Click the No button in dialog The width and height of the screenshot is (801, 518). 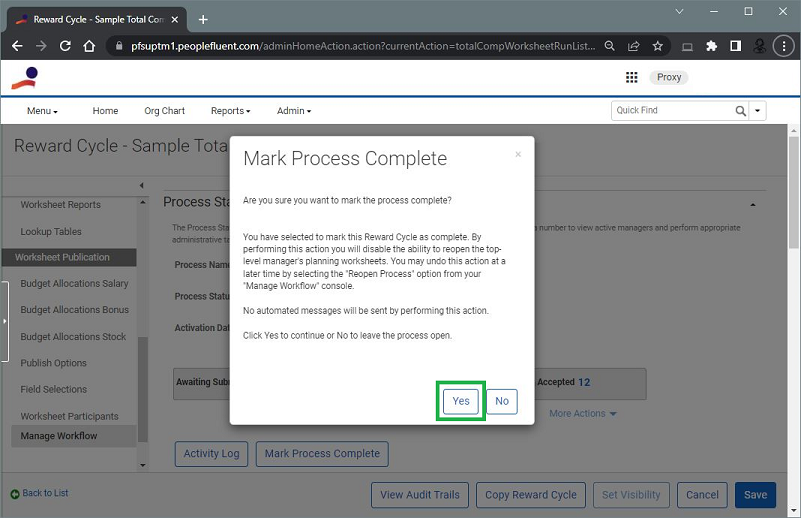coord(502,401)
